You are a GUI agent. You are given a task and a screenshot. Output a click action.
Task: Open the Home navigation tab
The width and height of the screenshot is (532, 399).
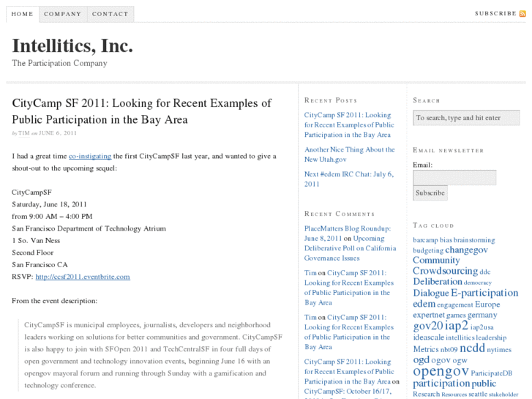point(22,14)
